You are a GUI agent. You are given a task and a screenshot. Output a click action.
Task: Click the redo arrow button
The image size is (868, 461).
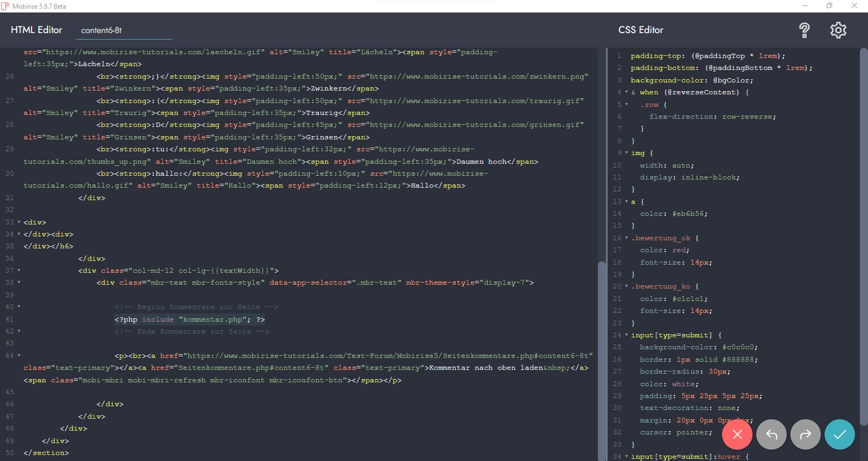click(805, 434)
